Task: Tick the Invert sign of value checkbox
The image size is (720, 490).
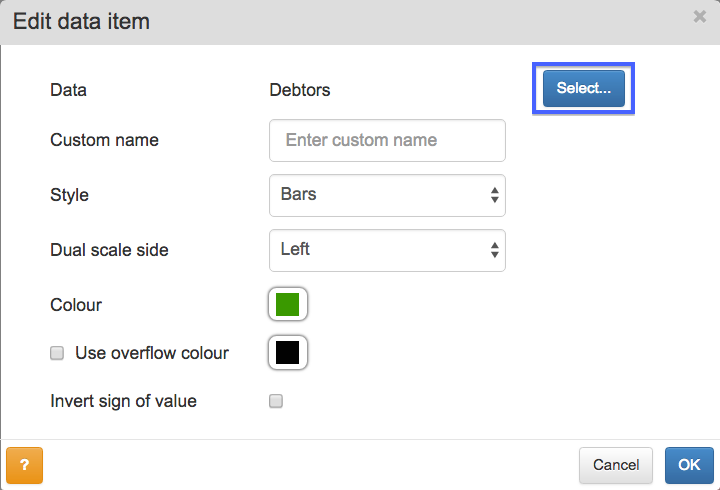Action: [x=276, y=401]
